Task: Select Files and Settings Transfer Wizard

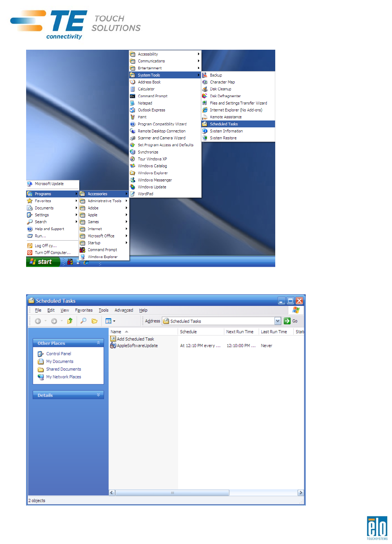Action: coord(238,103)
